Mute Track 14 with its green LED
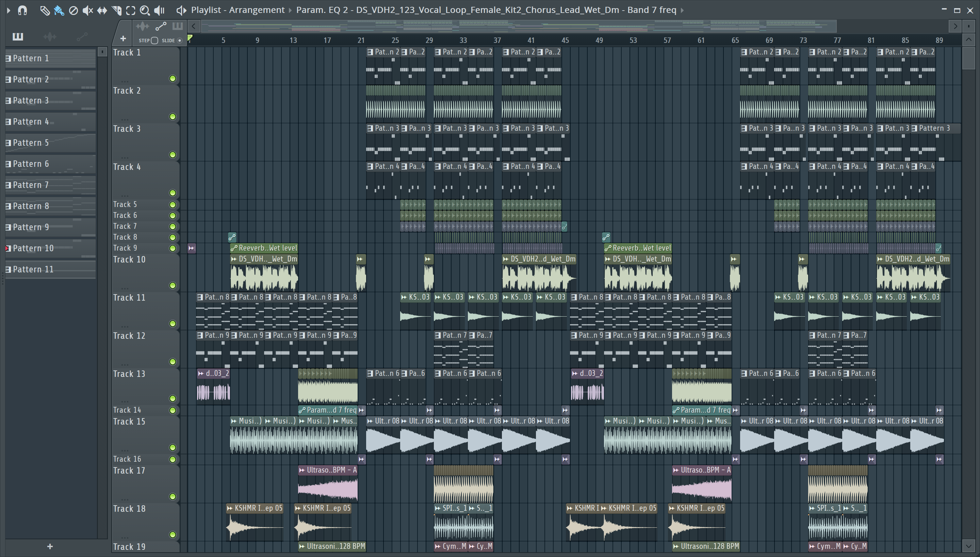This screenshot has height=557, width=980. [x=173, y=410]
